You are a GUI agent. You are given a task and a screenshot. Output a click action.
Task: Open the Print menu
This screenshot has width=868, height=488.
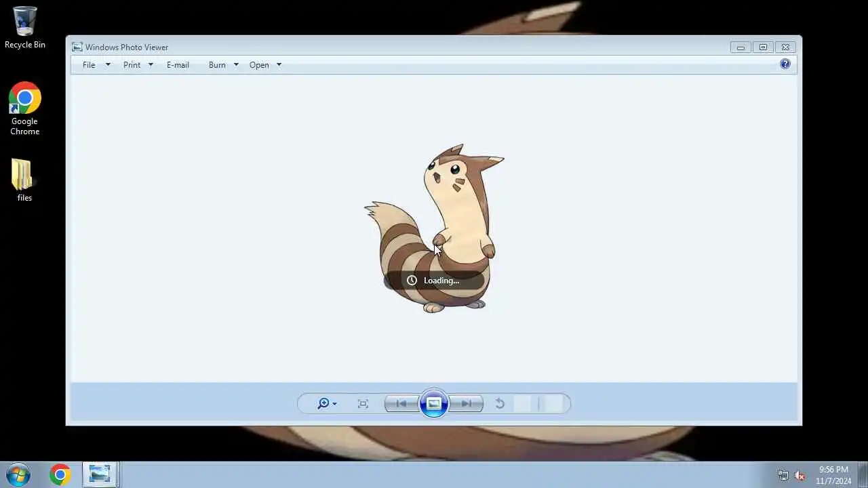pyautogui.click(x=132, y=65)
